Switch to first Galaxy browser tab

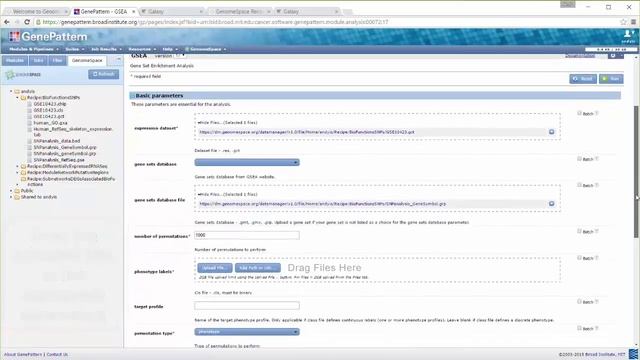pos(171,11)
